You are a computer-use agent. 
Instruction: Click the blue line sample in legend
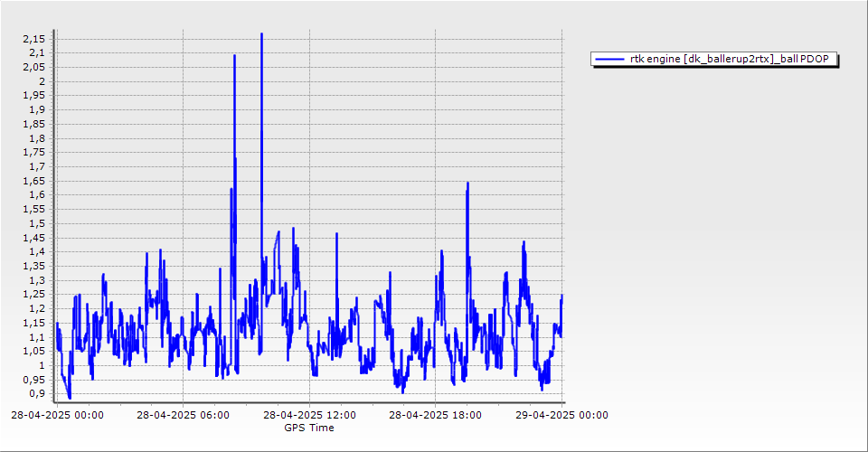(x=609, y=59)
